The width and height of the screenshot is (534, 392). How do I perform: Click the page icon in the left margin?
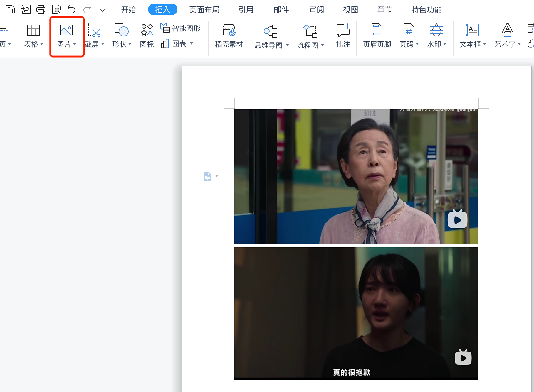208,176
